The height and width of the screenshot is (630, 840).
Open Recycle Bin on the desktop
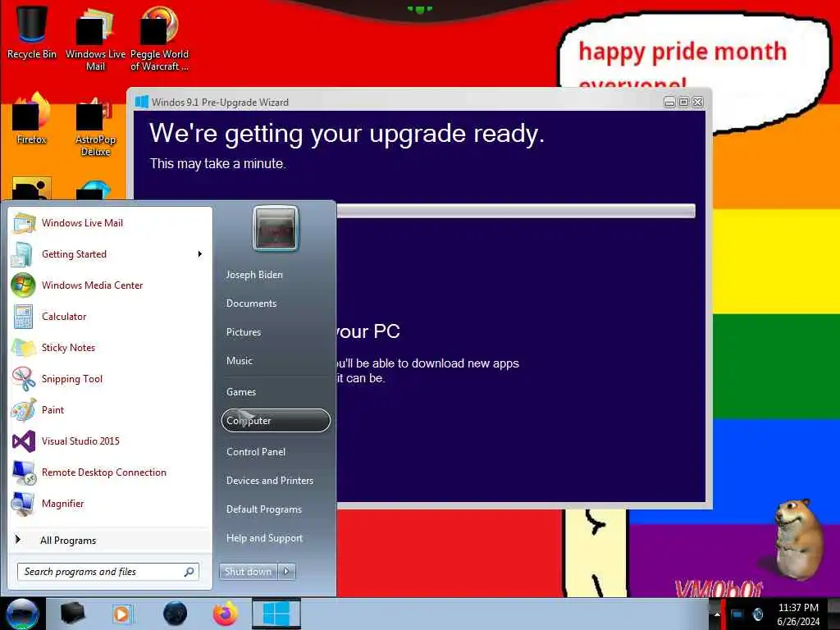click(32, 32)
